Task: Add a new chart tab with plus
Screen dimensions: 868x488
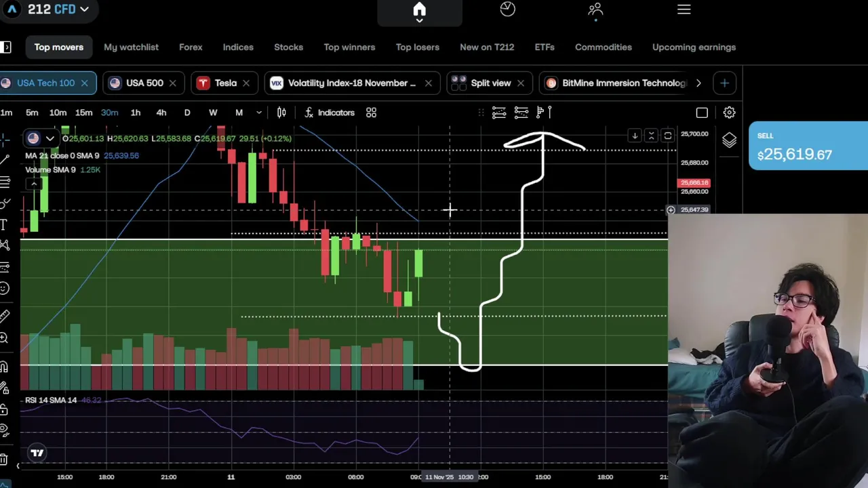Action: click(724, 83)
